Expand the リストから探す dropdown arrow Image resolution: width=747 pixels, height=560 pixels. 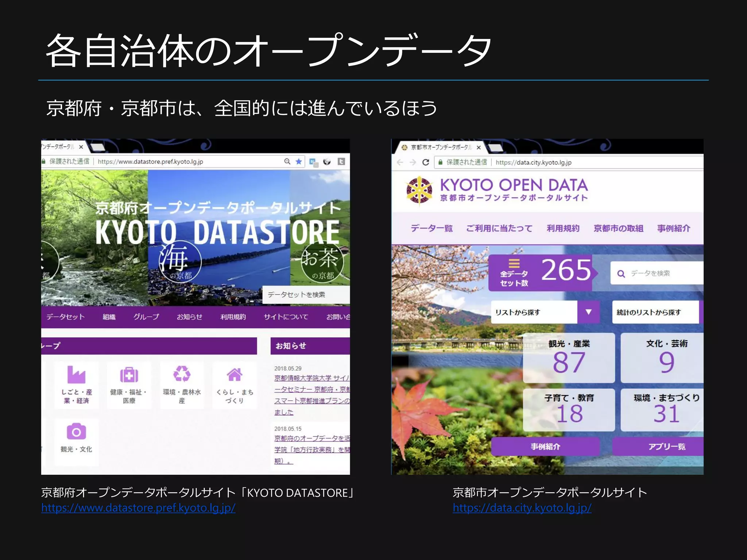tap(588, 312)
